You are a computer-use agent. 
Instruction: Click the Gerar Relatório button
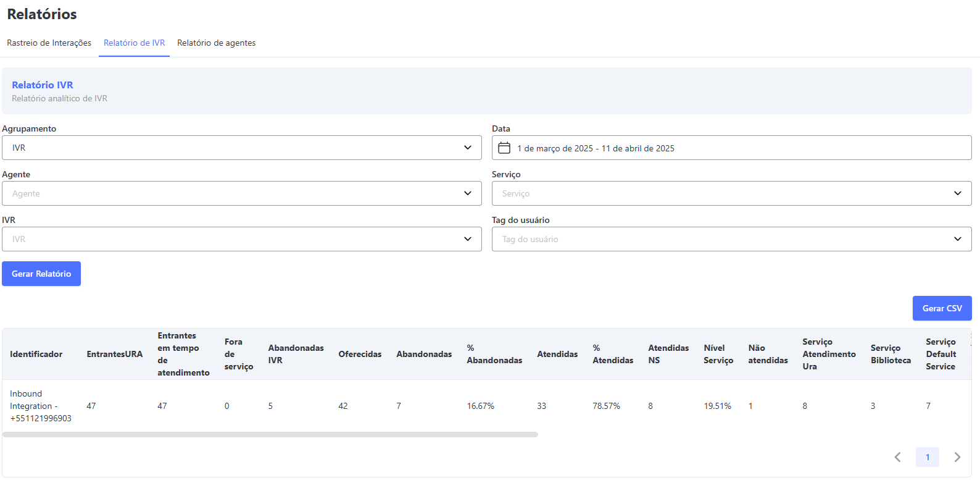point(41,274)
